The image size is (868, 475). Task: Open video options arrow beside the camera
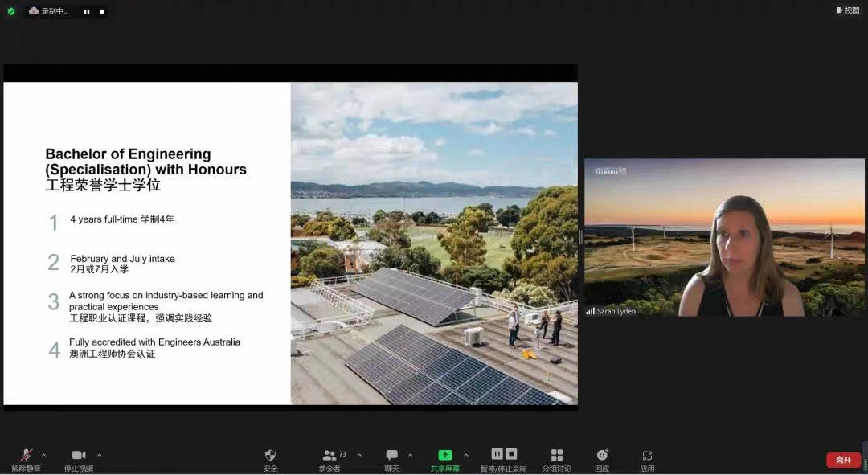[99, 455]
